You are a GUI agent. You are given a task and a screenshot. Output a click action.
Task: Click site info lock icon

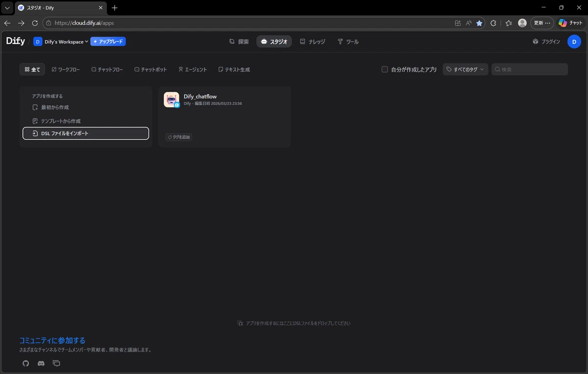[48, 23]
